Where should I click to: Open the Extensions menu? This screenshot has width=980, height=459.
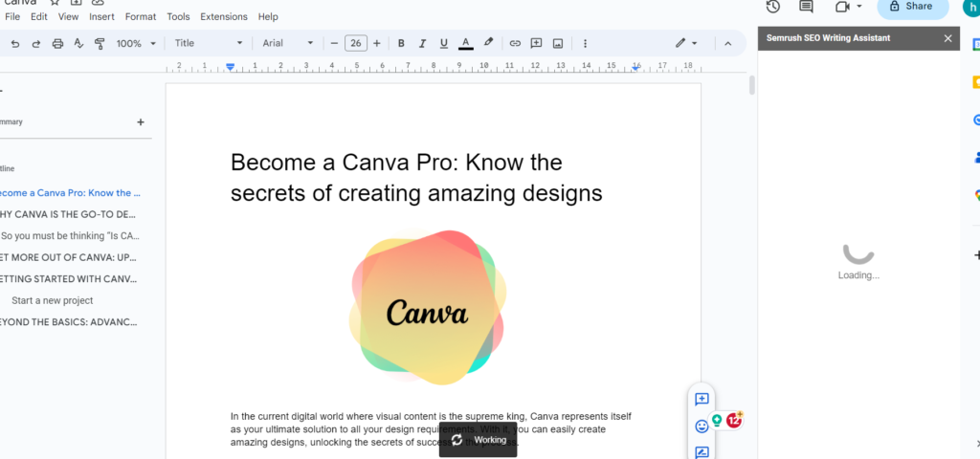coord(224,17)
